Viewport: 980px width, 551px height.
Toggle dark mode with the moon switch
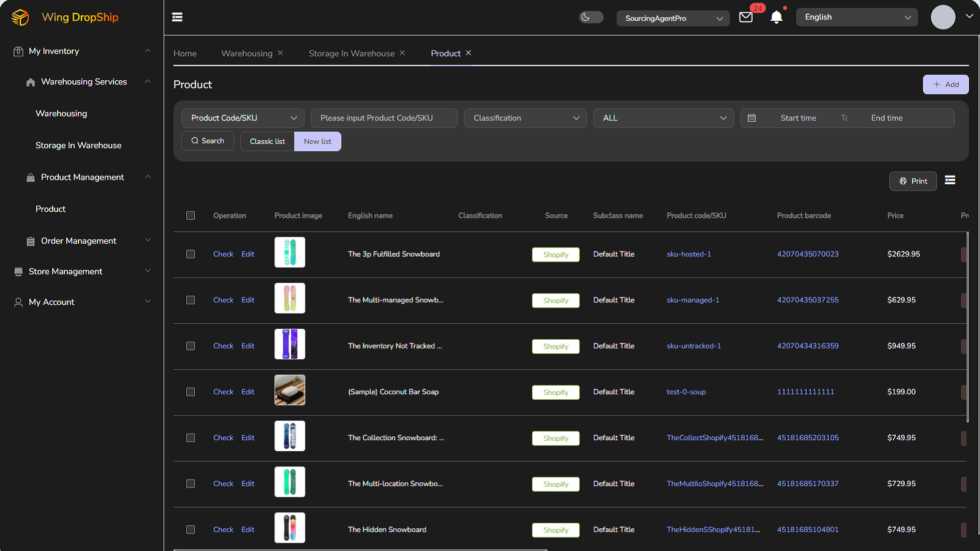[591, 17]
